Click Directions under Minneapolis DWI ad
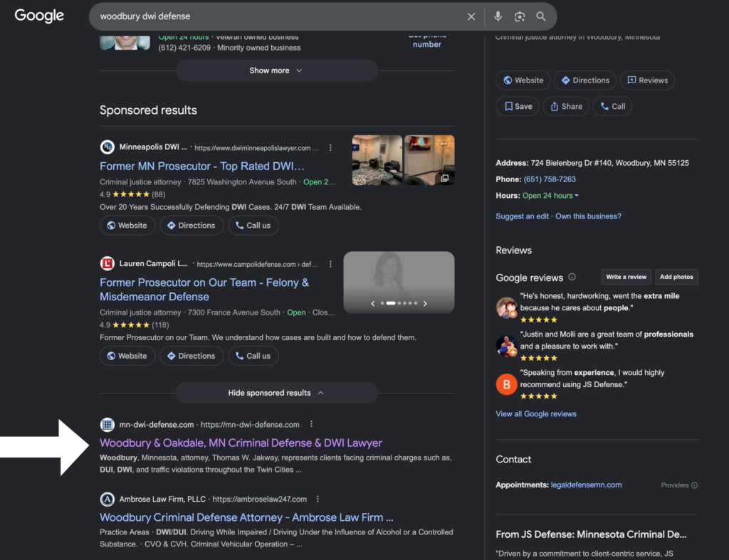The image size is (729, 560). tap(192, 226)
